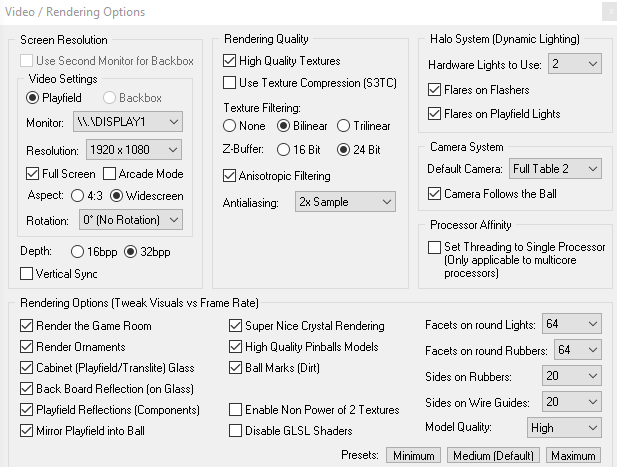
Task: Expand the Rotation dropdown
Action: (131, 220)
